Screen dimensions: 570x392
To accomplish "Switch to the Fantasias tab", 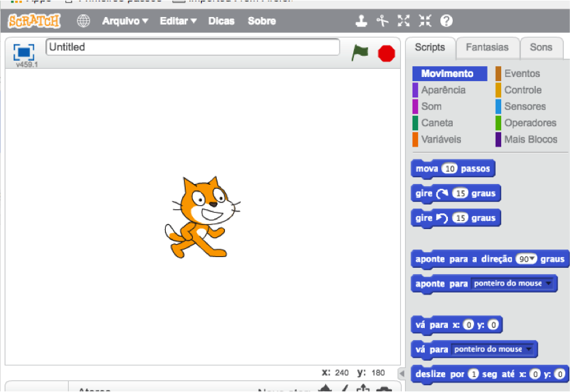I will tap(487, 47).
